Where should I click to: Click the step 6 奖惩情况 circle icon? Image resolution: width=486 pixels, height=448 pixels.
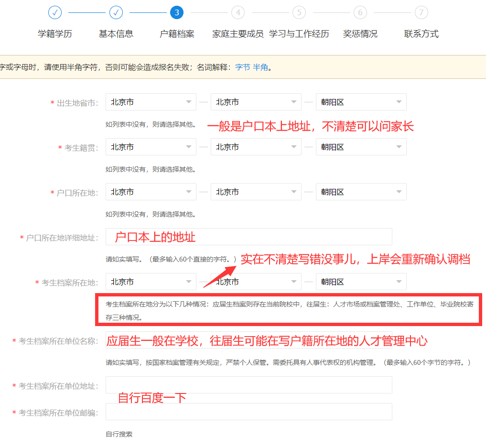360,12
